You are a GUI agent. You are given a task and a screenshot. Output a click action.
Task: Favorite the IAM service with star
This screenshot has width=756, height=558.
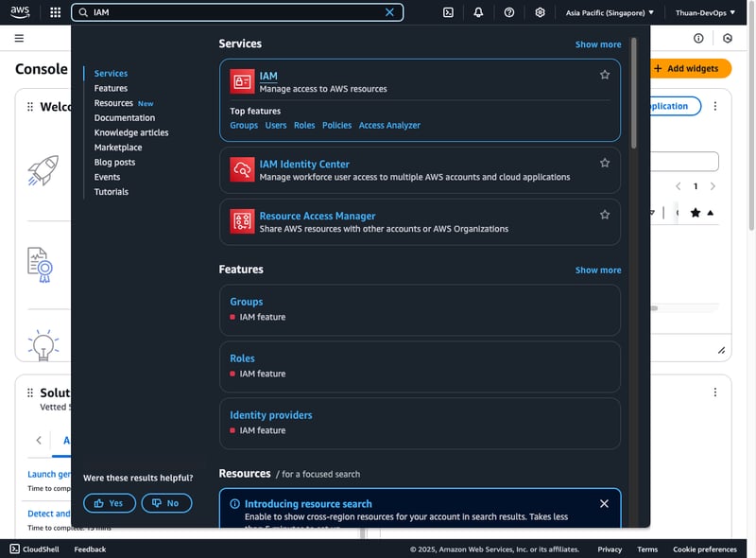[x=605, y=75]
